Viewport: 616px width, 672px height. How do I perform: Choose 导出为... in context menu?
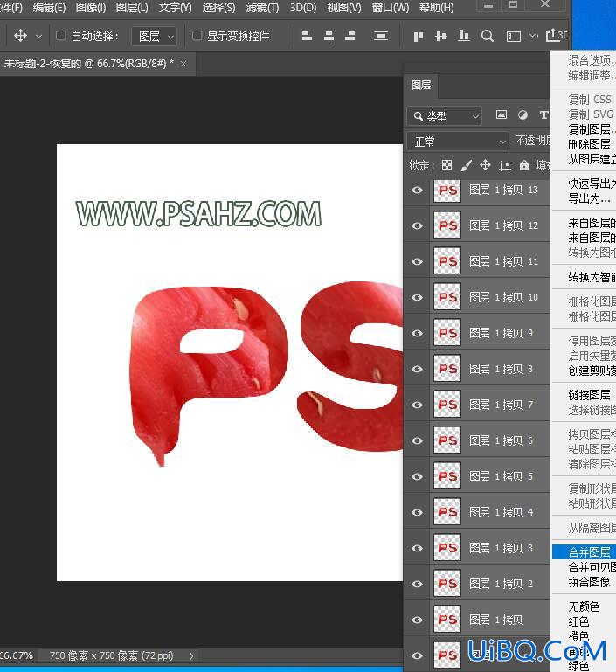[x=589, y=198]
